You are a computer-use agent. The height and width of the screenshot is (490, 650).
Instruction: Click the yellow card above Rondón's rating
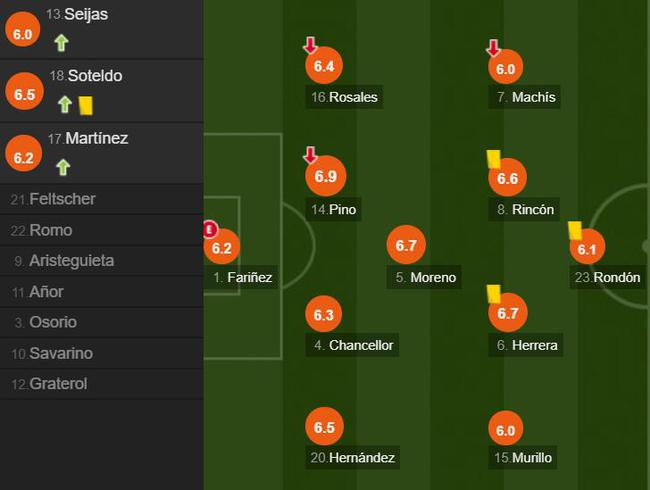(x=575, y=230)
